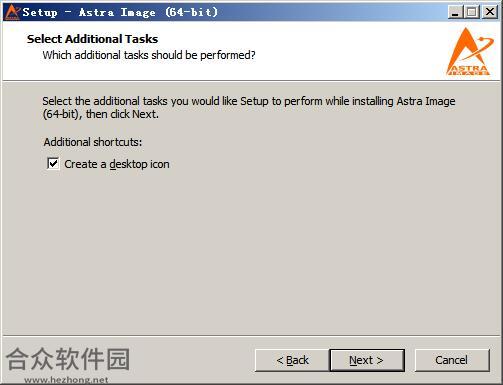503x385 pixels.
Task: Click the instruction paragraph about installing Astra Image
Action: 249,107
